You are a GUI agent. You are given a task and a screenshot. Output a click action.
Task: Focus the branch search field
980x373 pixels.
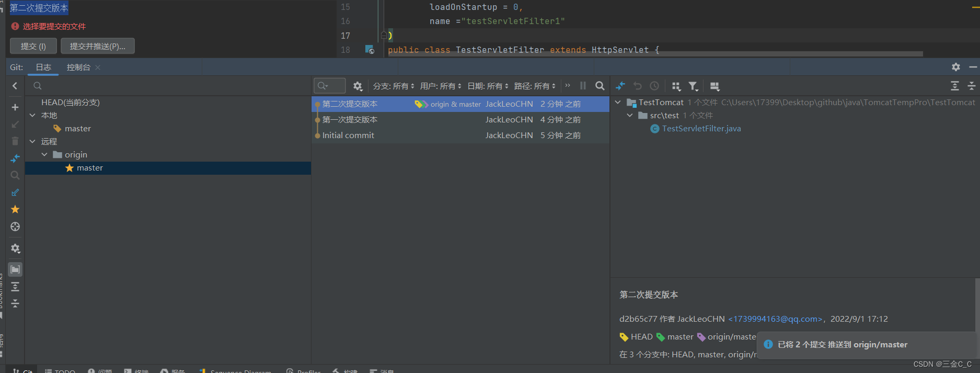167,86
